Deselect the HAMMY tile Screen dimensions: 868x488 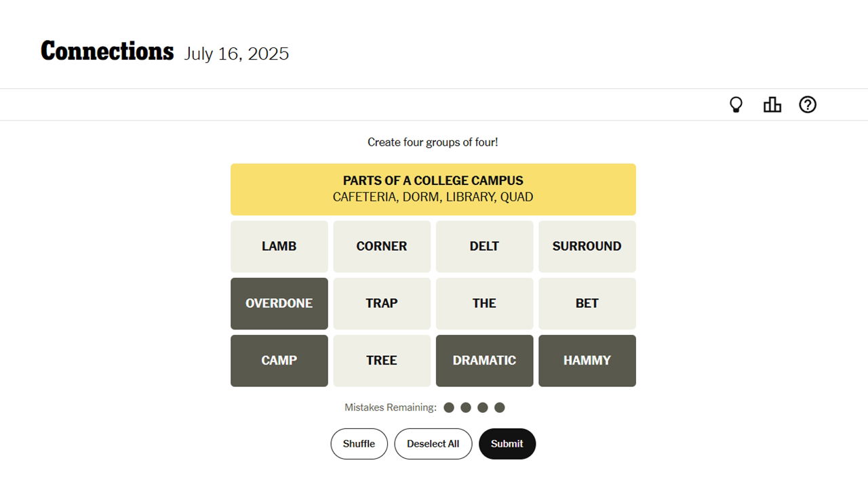coord(587,361)
